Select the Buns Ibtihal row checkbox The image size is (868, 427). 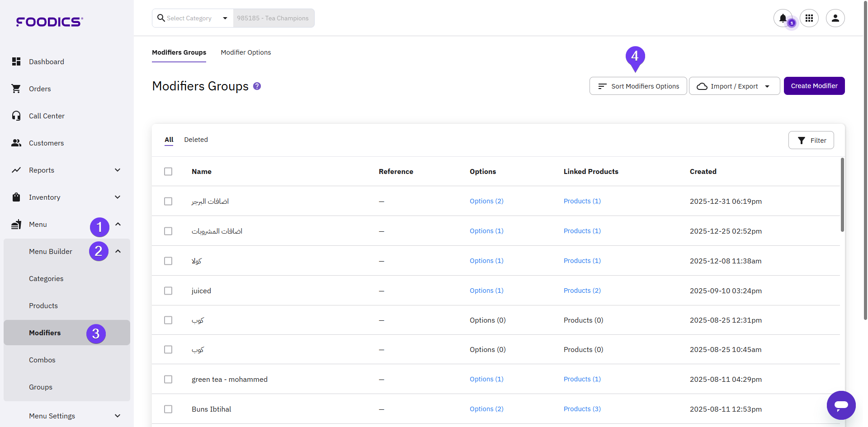168,409
